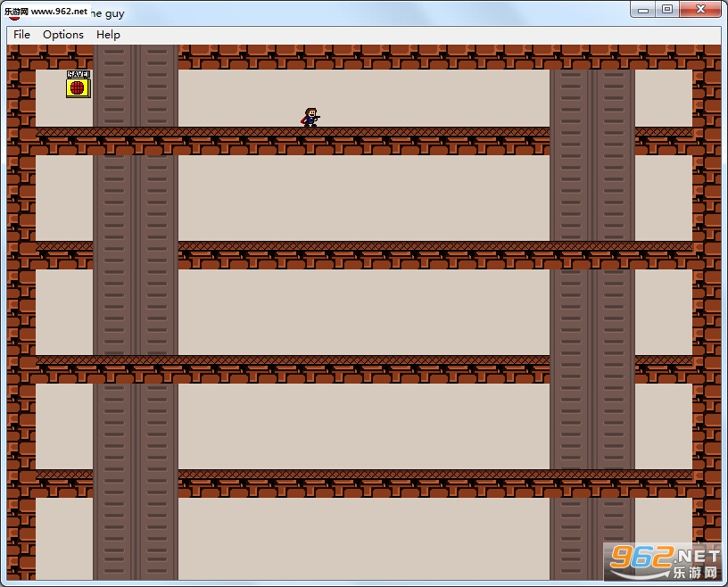Open the File menu
The height and width of the screenshot is (587, 728).
pyautogui.click(x=21, y=35)
